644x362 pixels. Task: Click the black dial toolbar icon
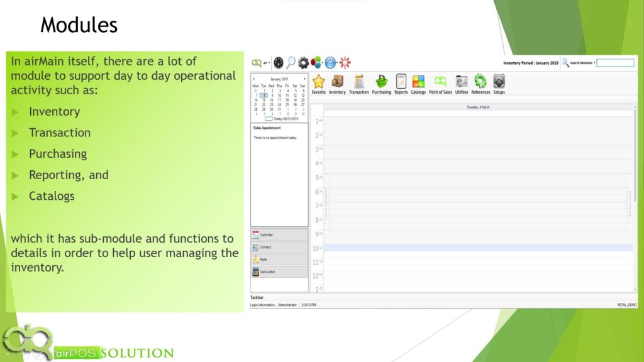279,63
